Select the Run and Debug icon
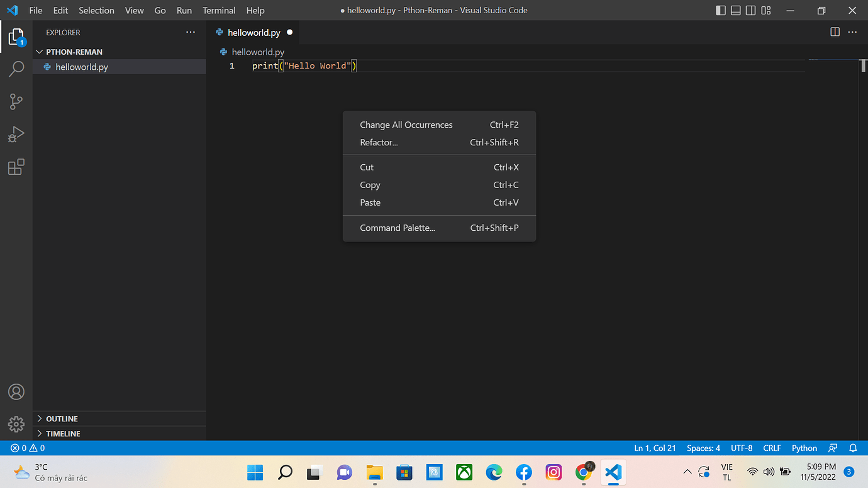 pyautogui.click(x=16, y=134)
